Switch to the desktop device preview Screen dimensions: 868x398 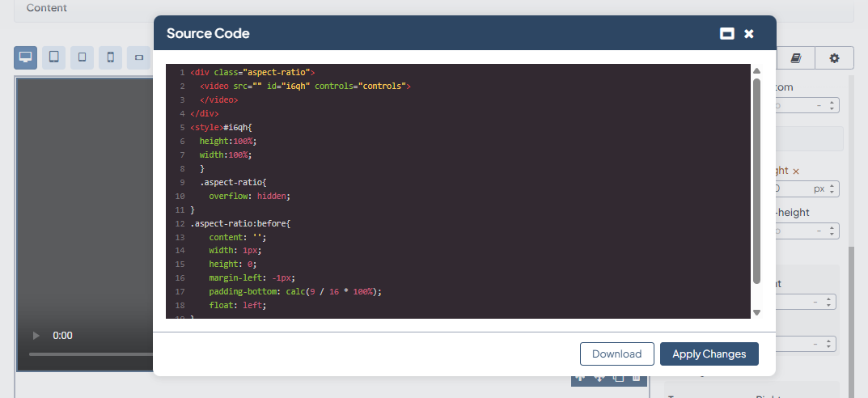coord(25,57)
